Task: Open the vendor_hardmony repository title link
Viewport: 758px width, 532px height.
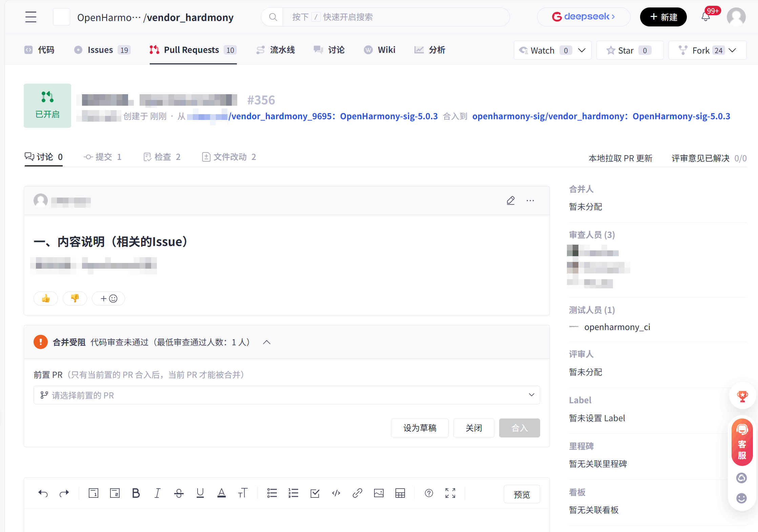Action: click(x=190, y=17)
